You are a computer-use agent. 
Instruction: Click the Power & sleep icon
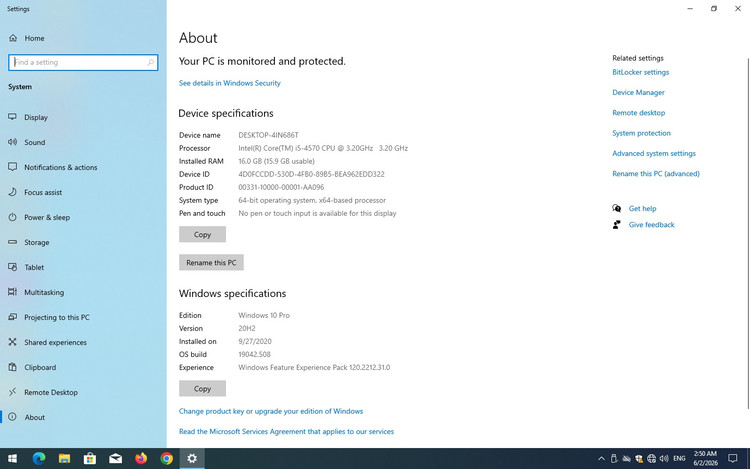(x=12, y=217)
